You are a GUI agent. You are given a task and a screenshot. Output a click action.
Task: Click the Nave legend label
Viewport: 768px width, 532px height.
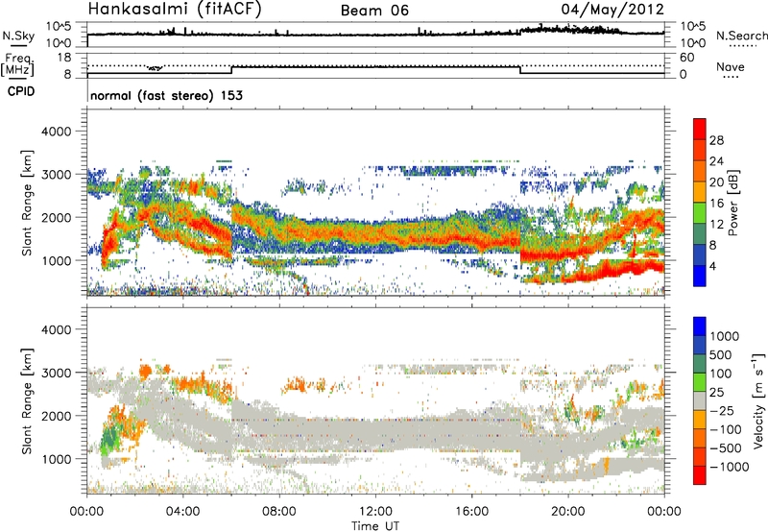tap(731, 67)
